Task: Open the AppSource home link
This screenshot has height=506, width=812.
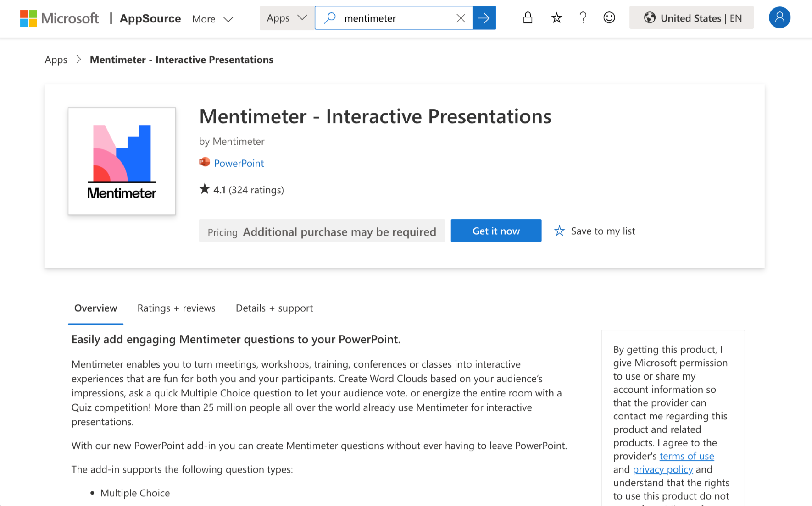Action: [150, 18]
